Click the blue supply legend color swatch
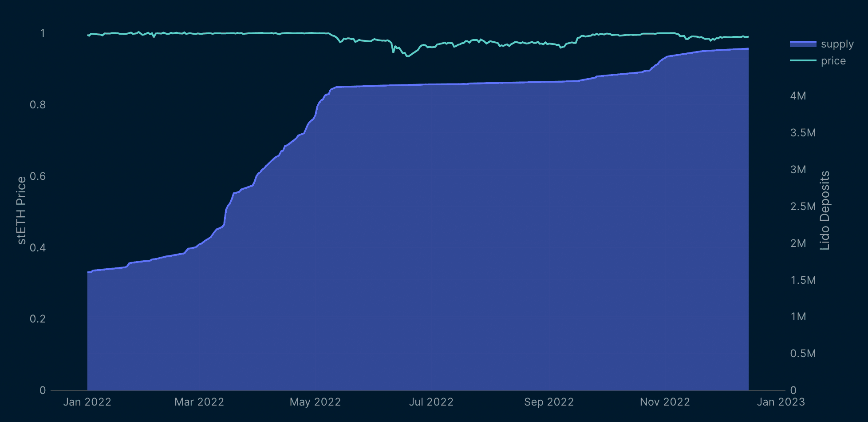 click(x=803, y=44)
